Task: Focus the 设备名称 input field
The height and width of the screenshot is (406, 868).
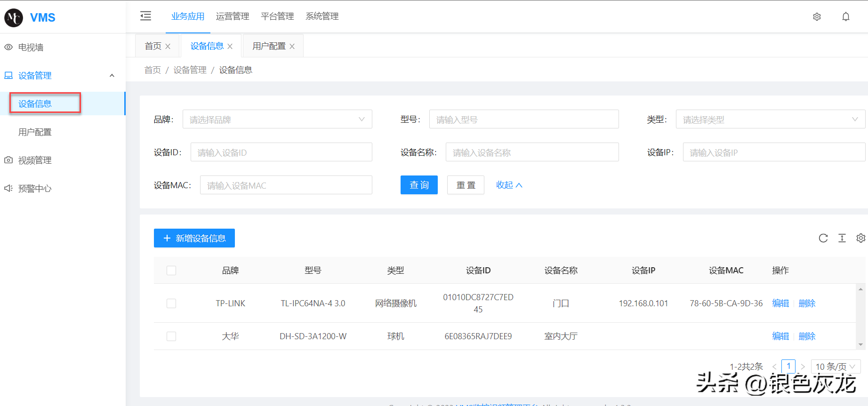Action: pos(532,152)
